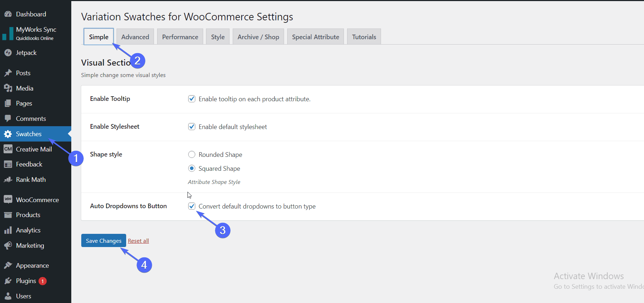
Task: Open the Style tab
Action: [x=218, y=37]
